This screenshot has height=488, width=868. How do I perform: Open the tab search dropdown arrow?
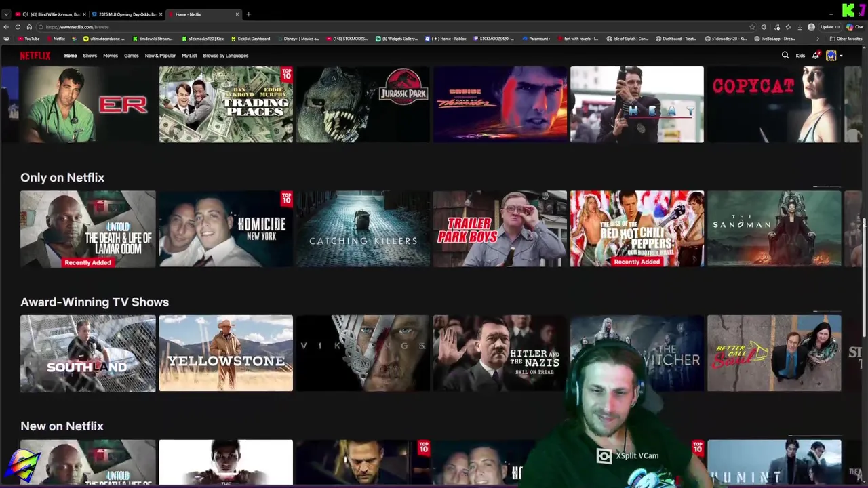tap(6, 14)
